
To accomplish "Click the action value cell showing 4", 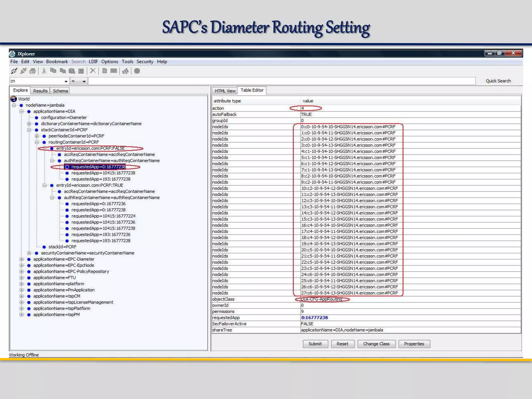I will pyautogui.click(x=410, y=108).
